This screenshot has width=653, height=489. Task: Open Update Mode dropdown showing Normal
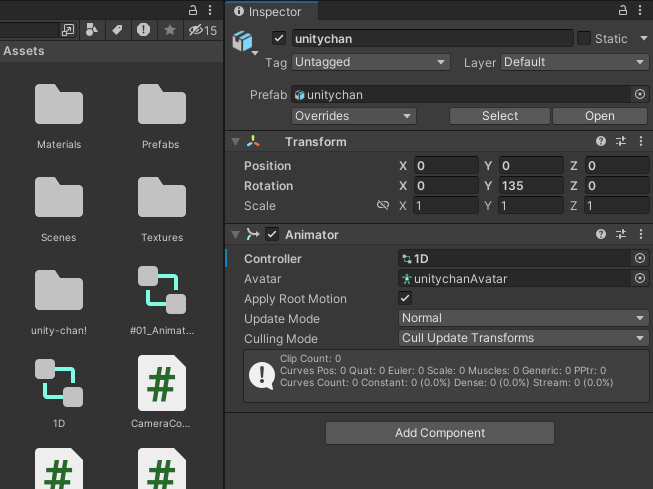click(523, 318)
